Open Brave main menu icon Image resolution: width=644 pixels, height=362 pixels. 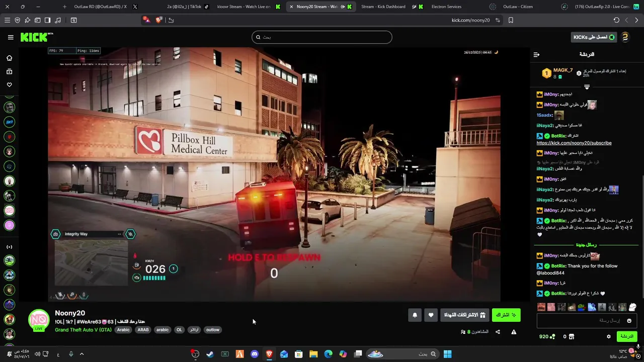(7, 20)
